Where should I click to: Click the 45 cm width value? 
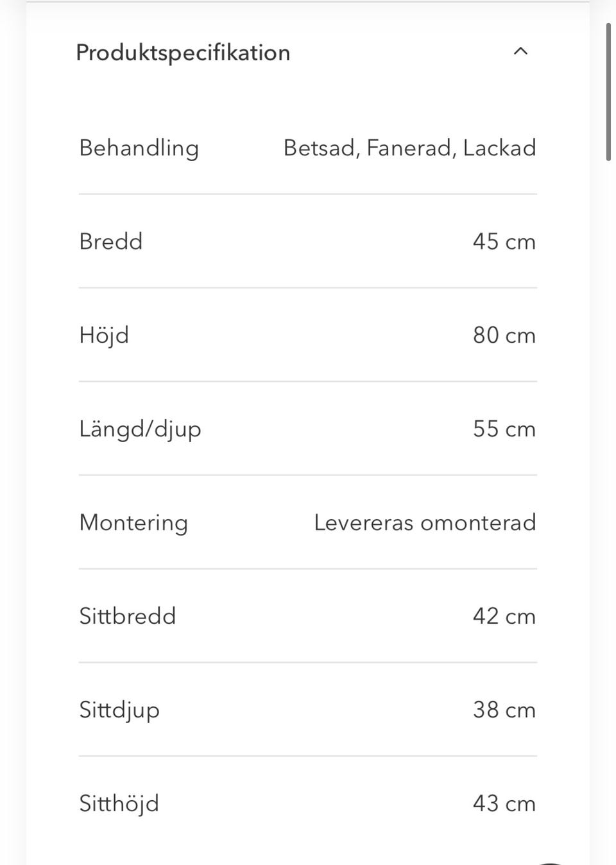click(x=504, y=242)
